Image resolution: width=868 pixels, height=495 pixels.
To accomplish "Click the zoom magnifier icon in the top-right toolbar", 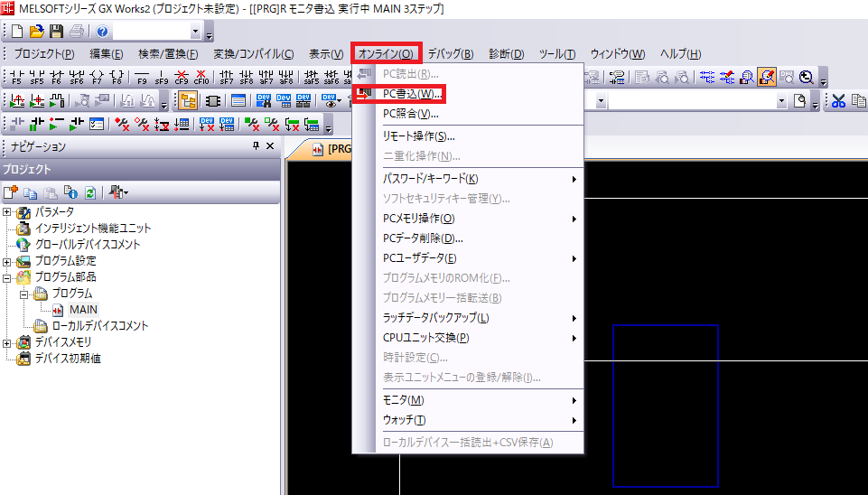I will [806, 77].
